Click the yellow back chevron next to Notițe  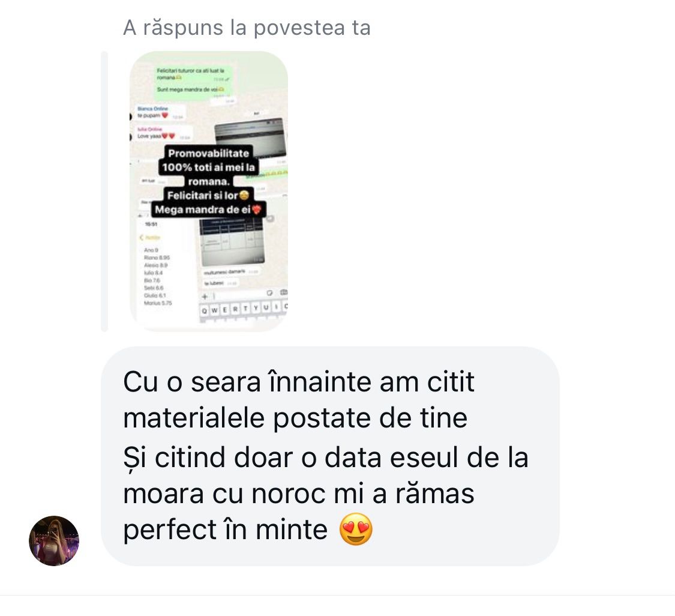(x=142, y=237)
